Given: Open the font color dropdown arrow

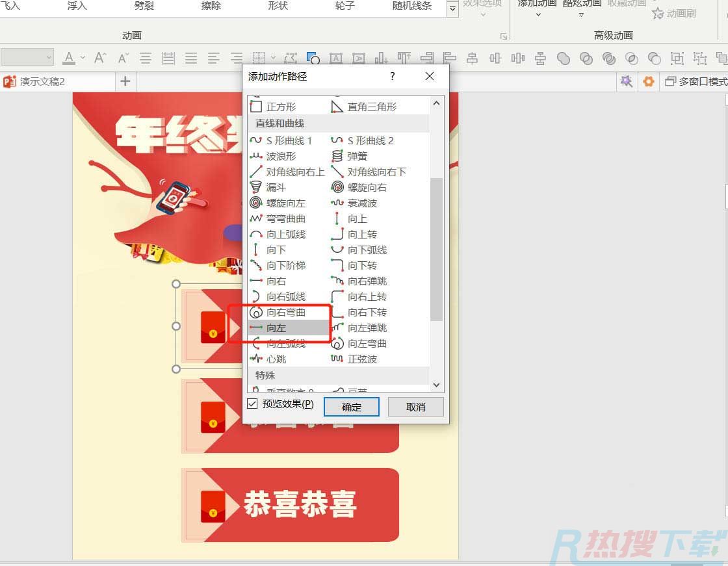Looking at the screenshot, I should [x=83, y=58].
